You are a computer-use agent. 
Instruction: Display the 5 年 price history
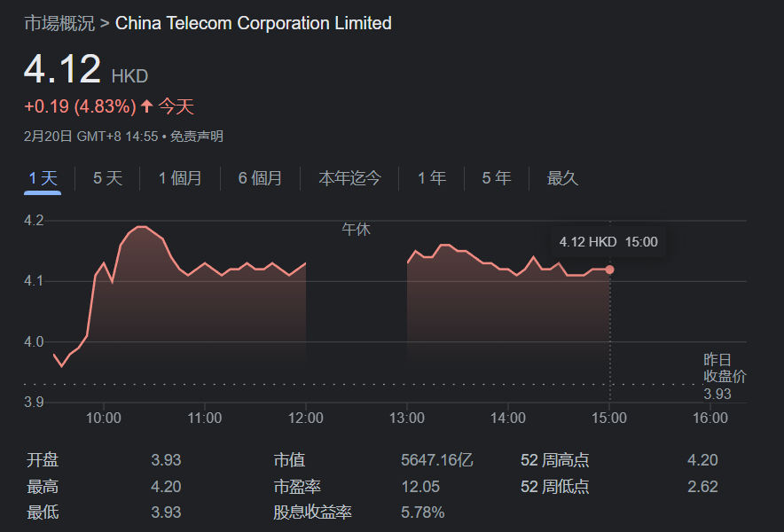click(497, 178)
